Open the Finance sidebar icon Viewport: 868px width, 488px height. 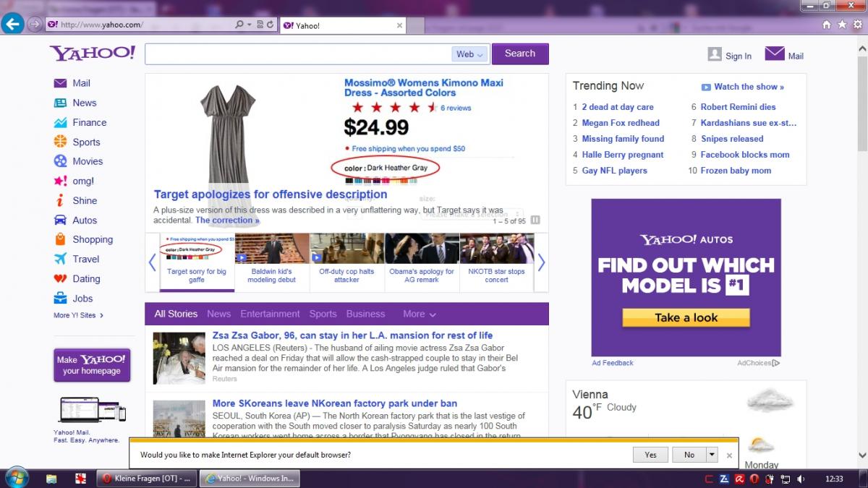(x=60, y=122)
